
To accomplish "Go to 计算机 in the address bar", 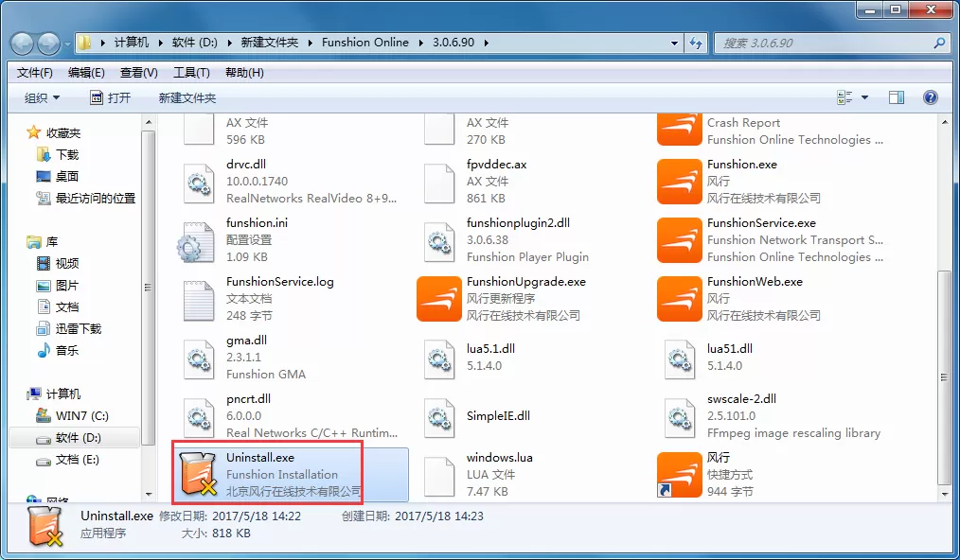I will click(131, 43).
